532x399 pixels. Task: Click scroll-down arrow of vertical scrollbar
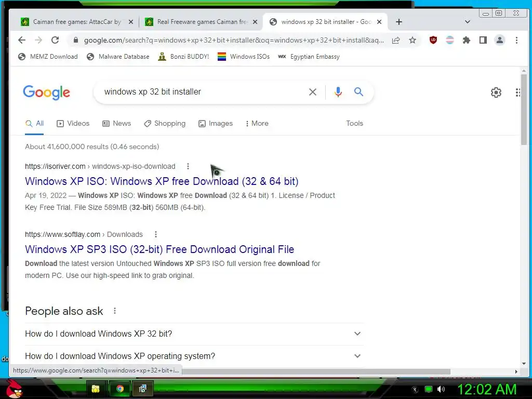click(x=524, y=363)
